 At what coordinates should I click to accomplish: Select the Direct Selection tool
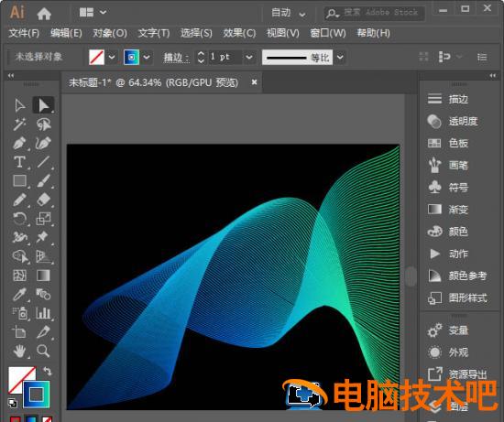(43, 105)
